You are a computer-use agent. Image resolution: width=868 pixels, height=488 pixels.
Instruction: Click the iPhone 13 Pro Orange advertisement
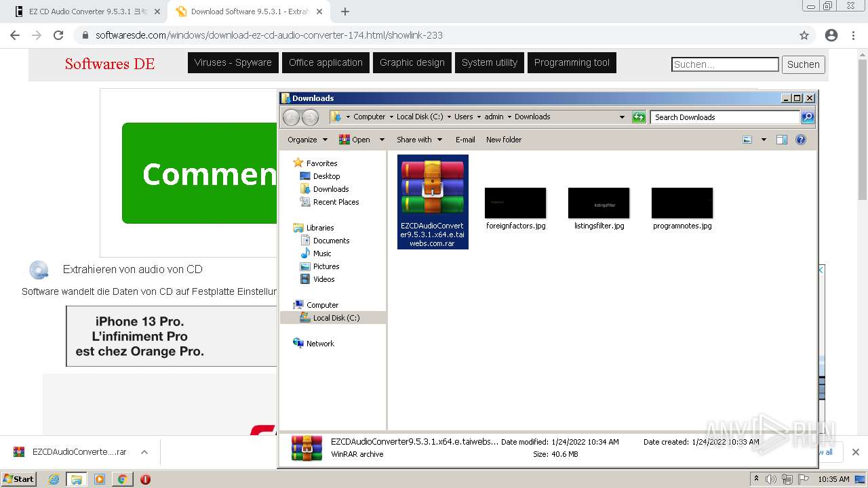tap(171, 336)
